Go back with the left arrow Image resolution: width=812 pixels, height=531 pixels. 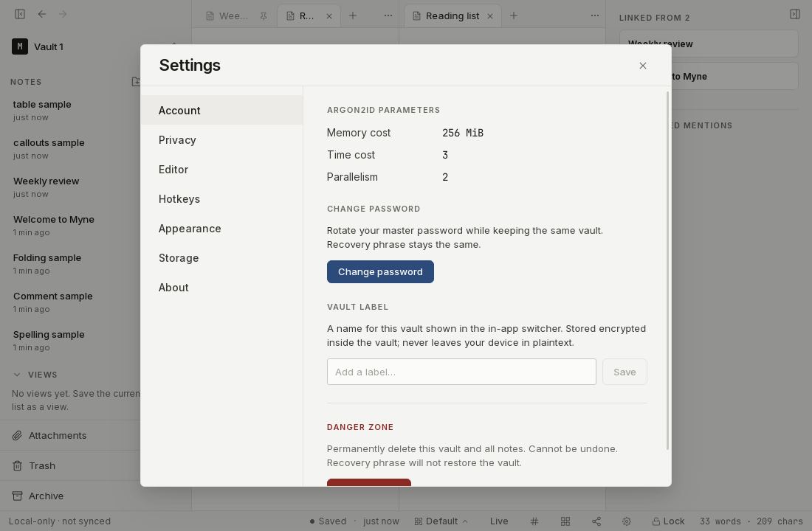[42, 14]
